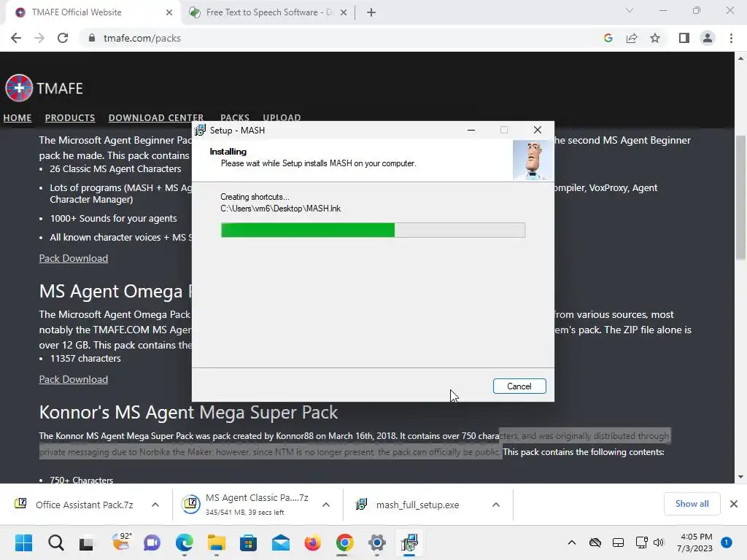Expand mash_full_setup.exe download options

[x=496, y=505]
